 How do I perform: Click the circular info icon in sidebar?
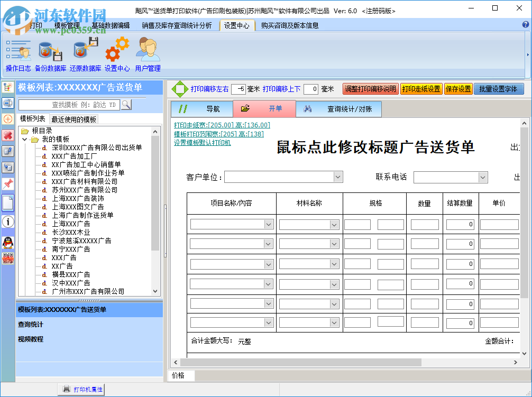8,221
